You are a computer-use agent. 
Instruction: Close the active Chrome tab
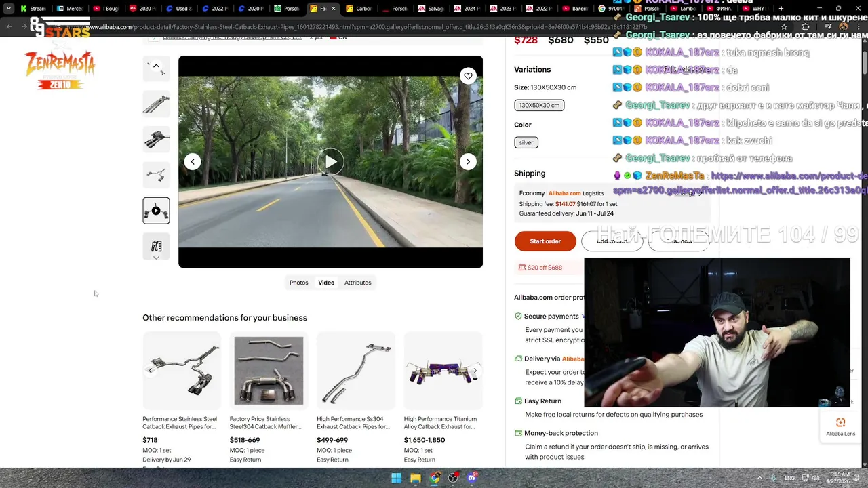click(x=333, y=9)
